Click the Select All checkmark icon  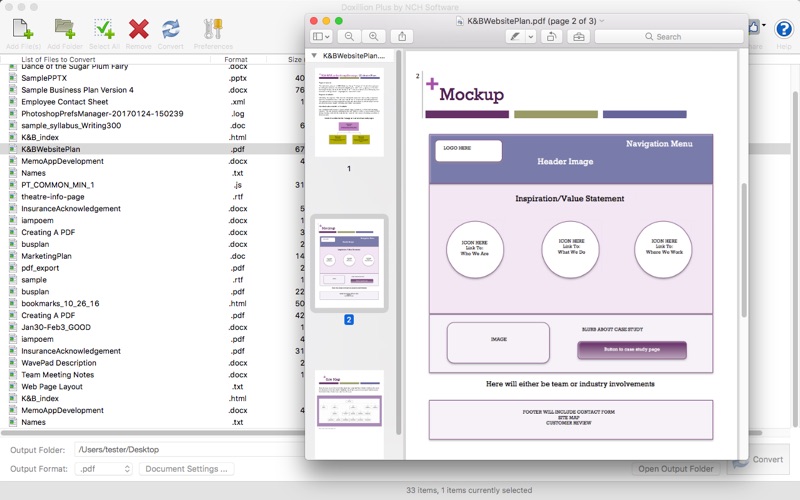click(x=104, y=29)
